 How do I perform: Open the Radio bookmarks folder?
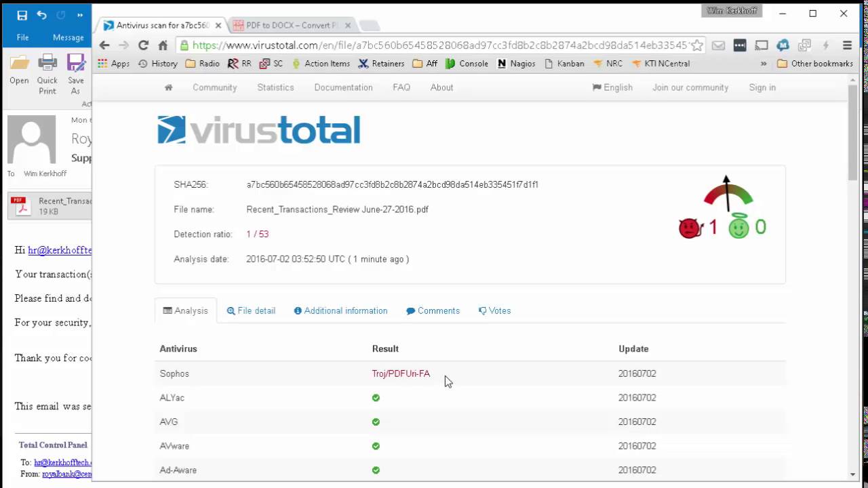click(203, 64)
